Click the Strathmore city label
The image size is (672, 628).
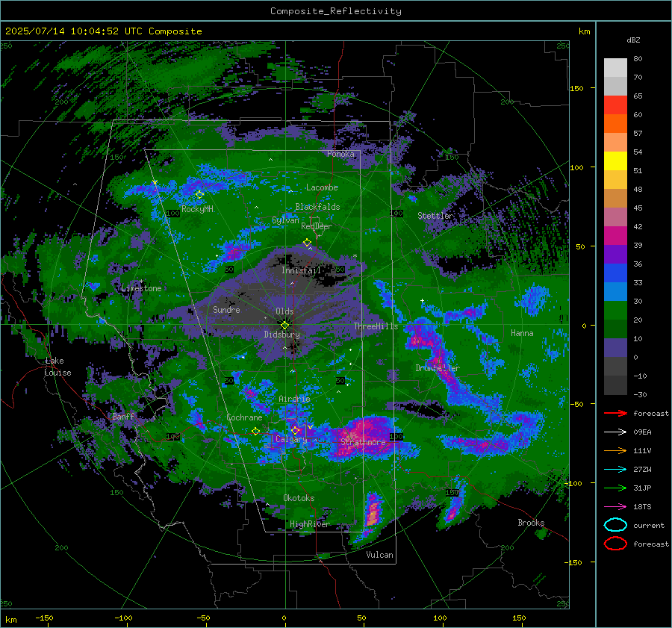tap(363, 442)
